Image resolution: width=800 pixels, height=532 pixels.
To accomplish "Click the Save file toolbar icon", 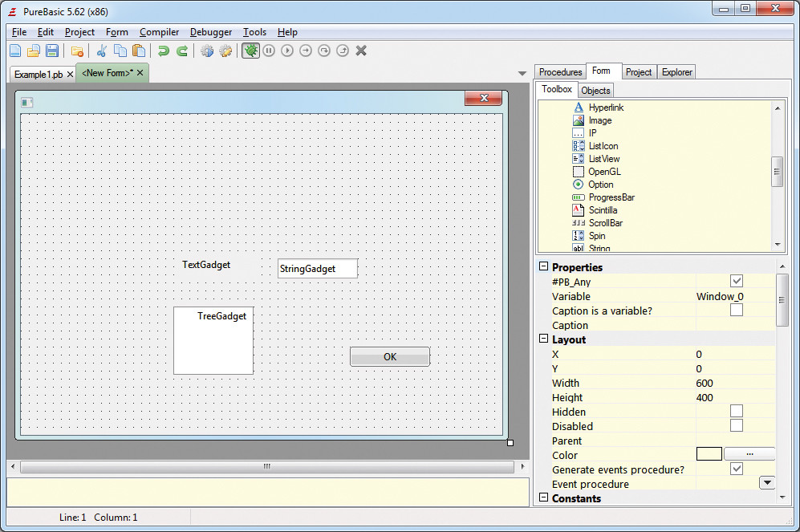I will [x=51, y=51].
